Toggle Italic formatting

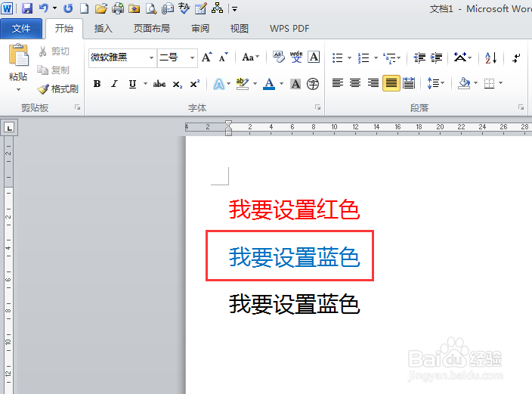point(115,83)
